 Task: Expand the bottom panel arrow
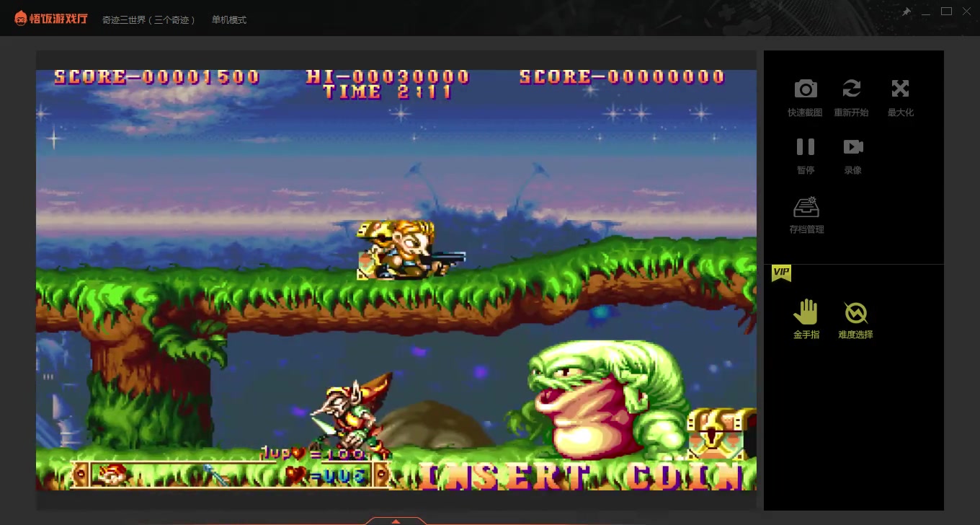[396, 521]
